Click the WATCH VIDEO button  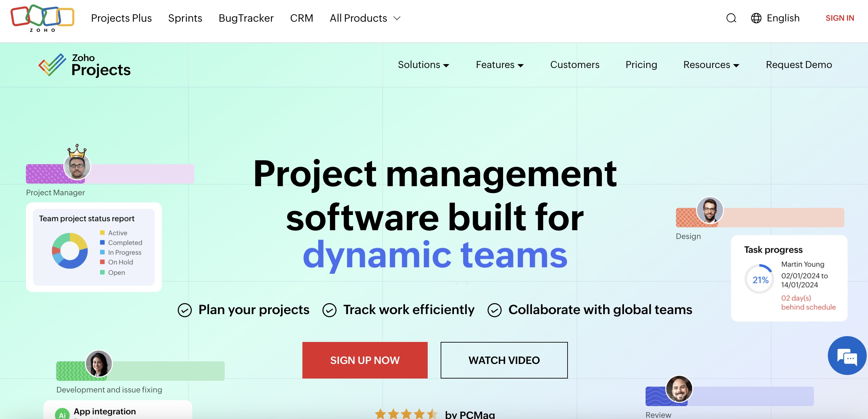504,360
